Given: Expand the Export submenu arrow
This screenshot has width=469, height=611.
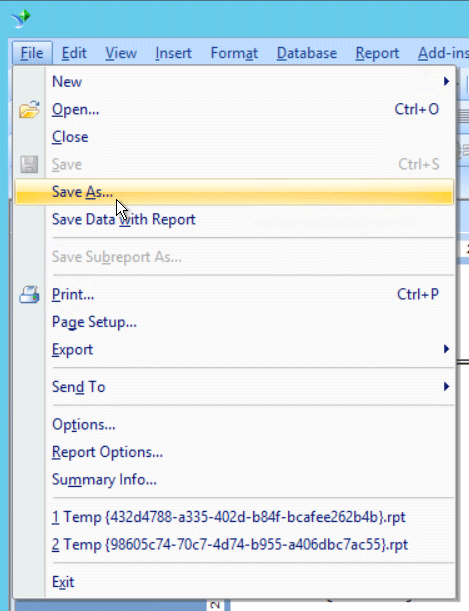Looking at the screenshot, I should [446, 349].
